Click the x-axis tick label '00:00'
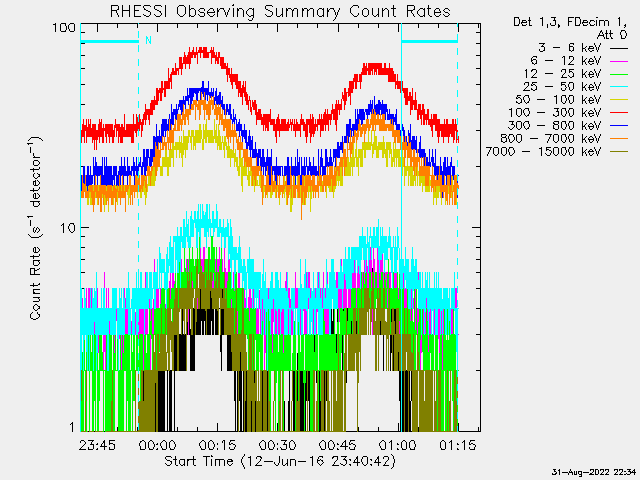This screenshot has width=640, height=480. point(158,445)
